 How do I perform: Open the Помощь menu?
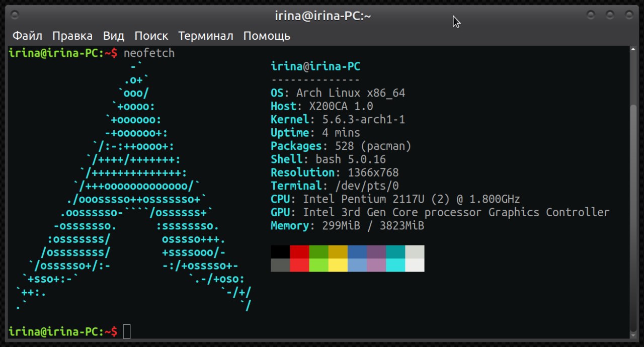267,36
